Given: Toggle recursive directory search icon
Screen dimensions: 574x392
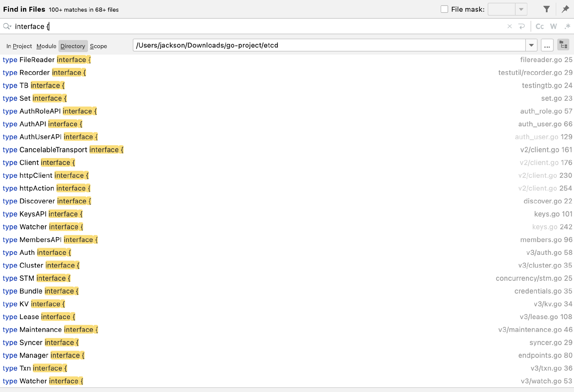Looking at the screenshot, I should 563,45.
